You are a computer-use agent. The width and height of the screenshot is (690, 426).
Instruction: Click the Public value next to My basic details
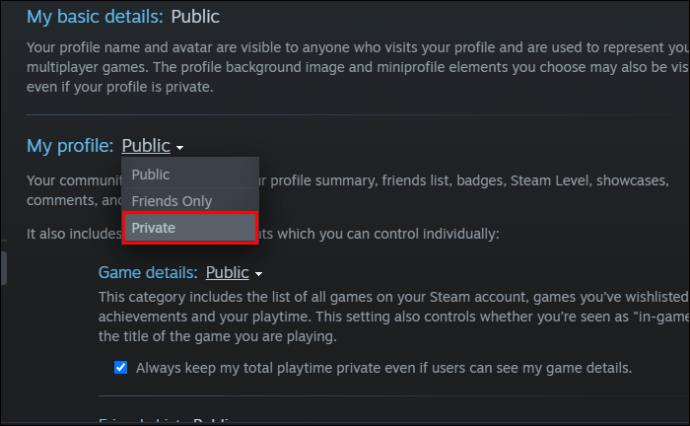pos(195,17)
